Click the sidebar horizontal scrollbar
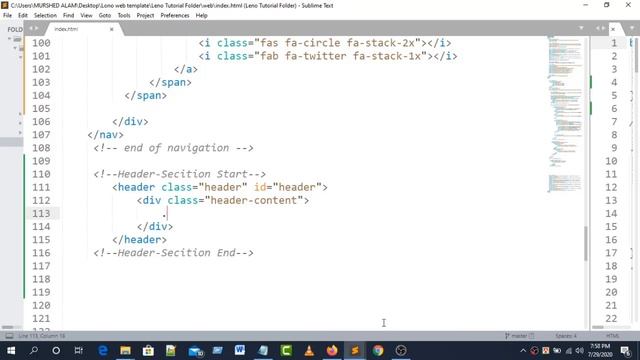This screenshot has height=360, width=640. click(7, 327)
